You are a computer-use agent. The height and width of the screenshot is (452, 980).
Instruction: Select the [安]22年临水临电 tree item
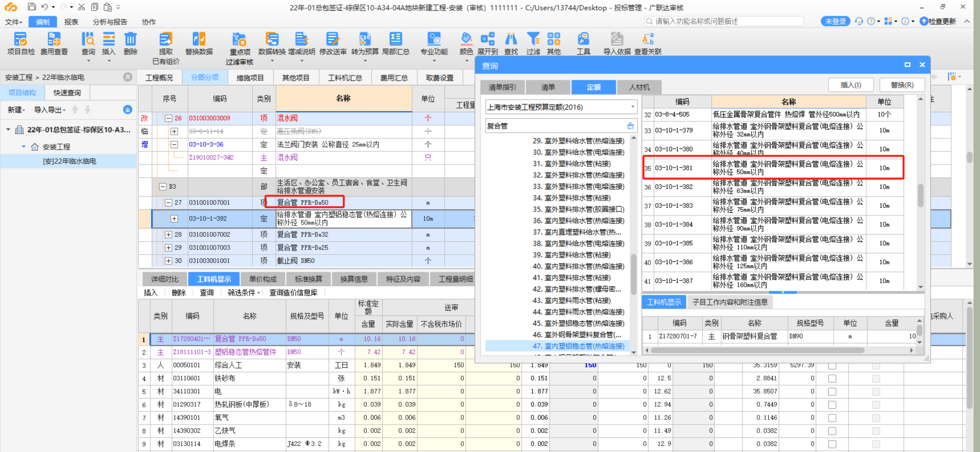(69, 161)
